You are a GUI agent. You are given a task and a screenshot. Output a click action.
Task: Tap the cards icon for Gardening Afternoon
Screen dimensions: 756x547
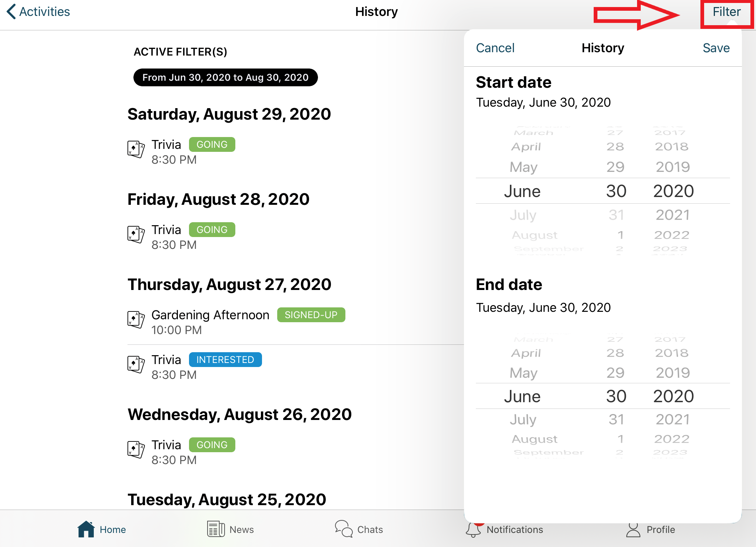(136, 320)
